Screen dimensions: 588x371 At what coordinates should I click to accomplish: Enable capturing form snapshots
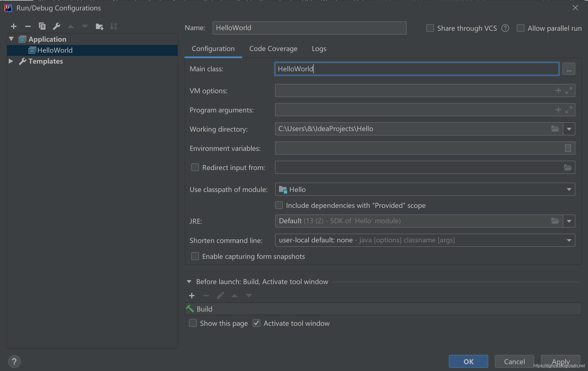coord(195,256)
